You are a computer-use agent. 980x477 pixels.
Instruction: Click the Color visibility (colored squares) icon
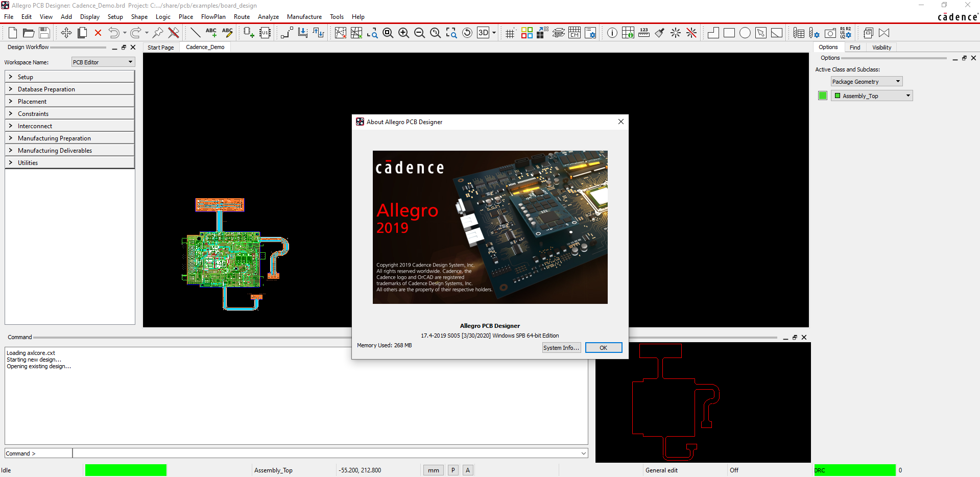527,33
